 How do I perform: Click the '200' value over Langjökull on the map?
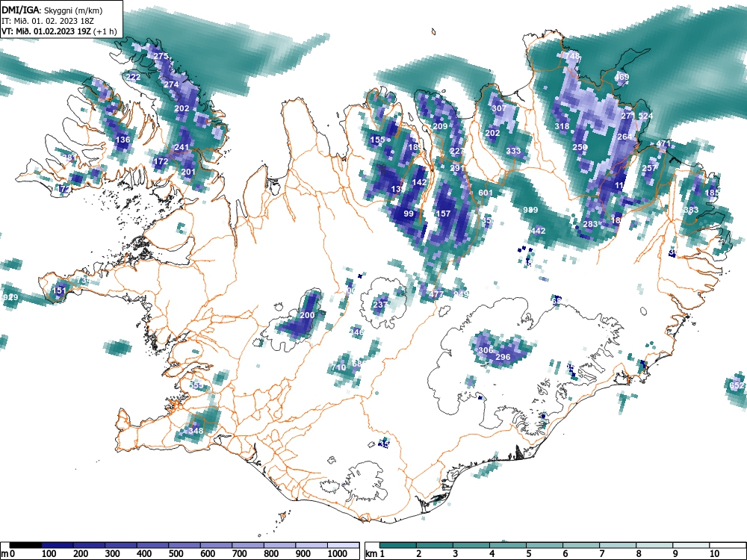tap(307, 315)
